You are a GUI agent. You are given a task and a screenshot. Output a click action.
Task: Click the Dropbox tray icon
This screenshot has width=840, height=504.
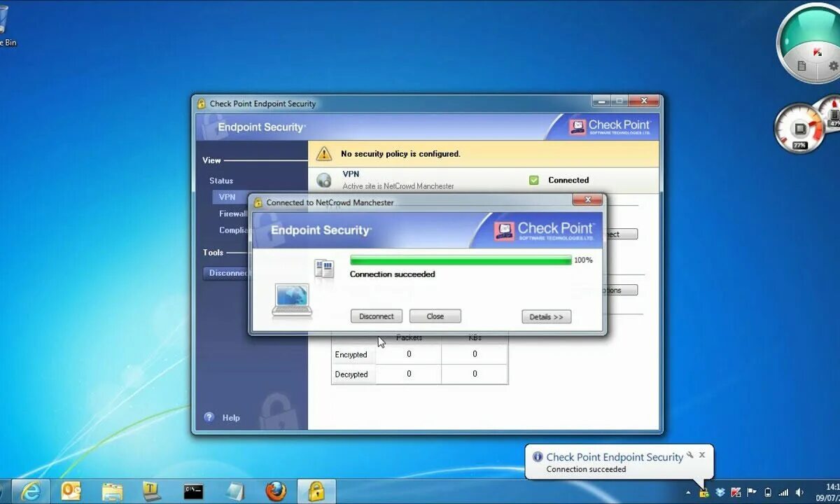tap(720, 492)
